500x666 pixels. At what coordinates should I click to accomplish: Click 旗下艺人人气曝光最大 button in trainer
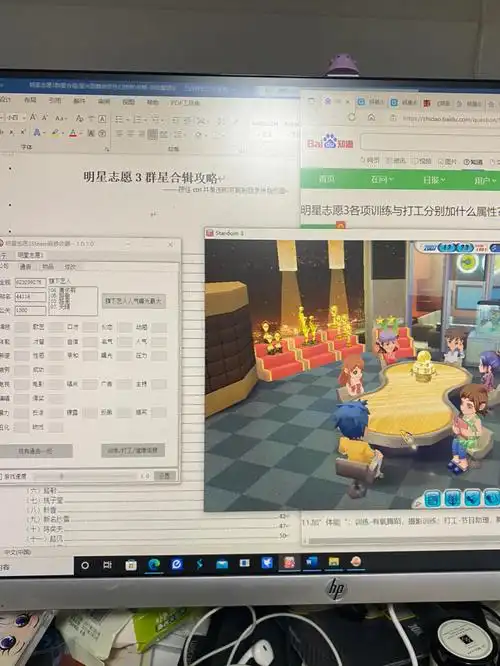(x=133, y=301)
